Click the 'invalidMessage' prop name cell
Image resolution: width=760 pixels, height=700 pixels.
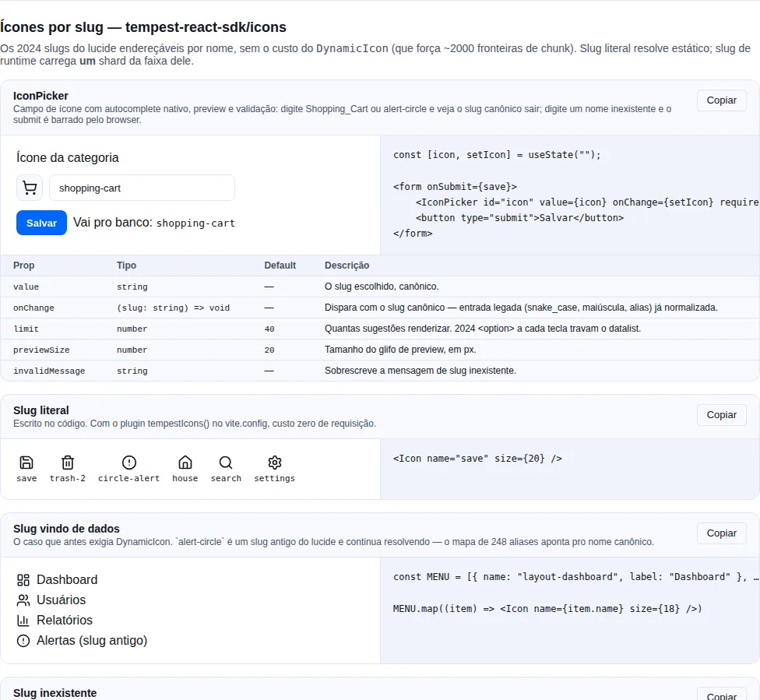(x=49, y=371)
